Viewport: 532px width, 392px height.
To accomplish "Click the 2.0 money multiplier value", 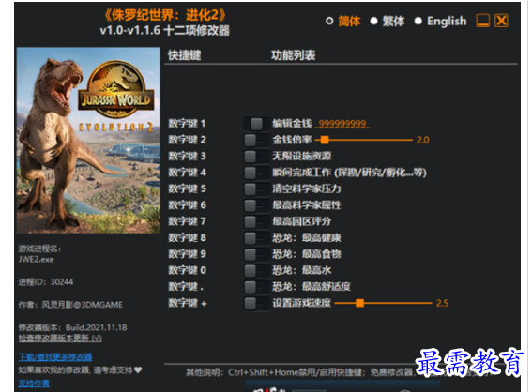I will coord(423,140).
